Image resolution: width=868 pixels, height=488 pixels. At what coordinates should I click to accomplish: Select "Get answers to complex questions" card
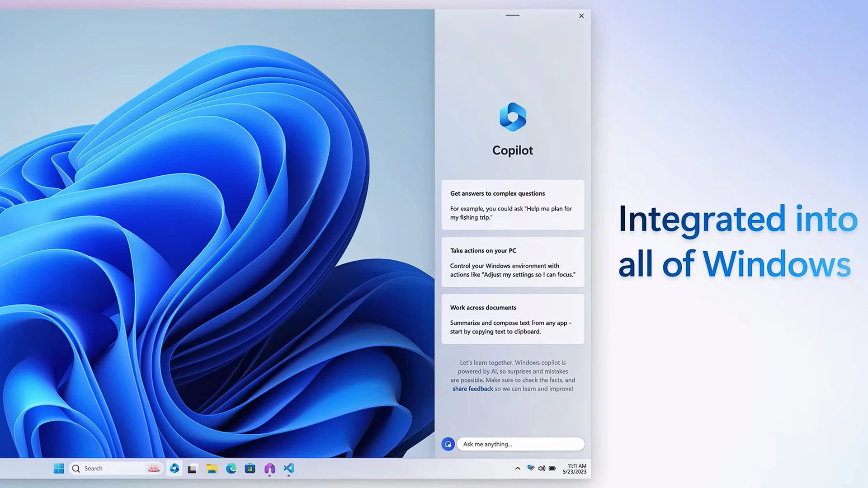tap(513, 205)
